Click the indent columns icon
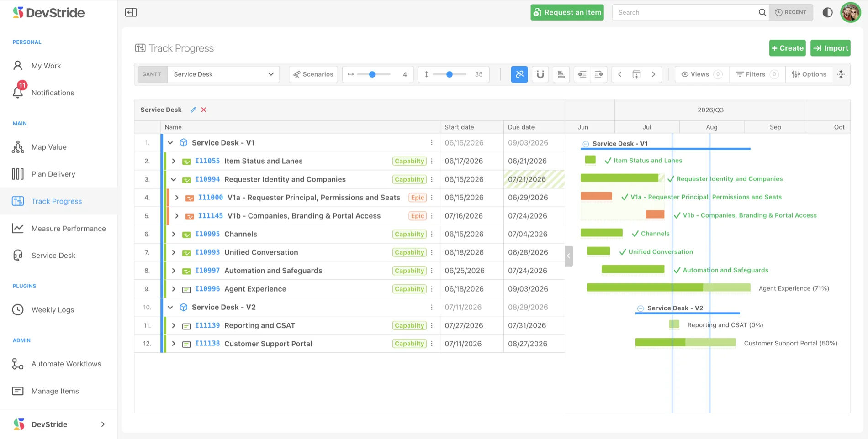The height and width of the screenshot is (439, 868). pos(598,74)
